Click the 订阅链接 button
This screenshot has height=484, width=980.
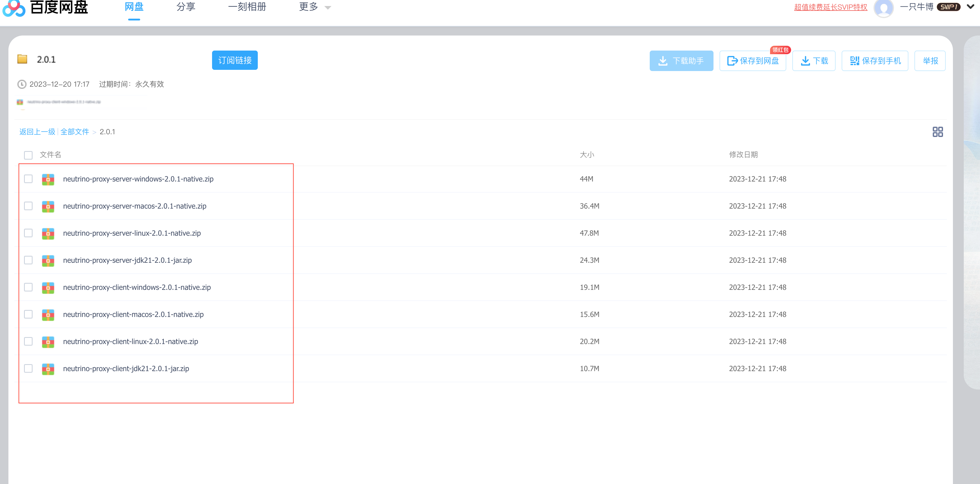point(235,60)
